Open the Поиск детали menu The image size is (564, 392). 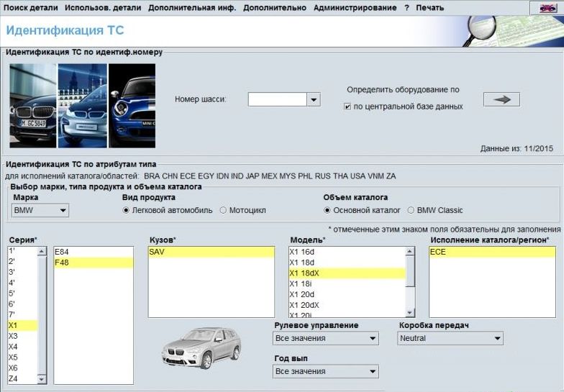pyautogui.click(x=30, y=7)
